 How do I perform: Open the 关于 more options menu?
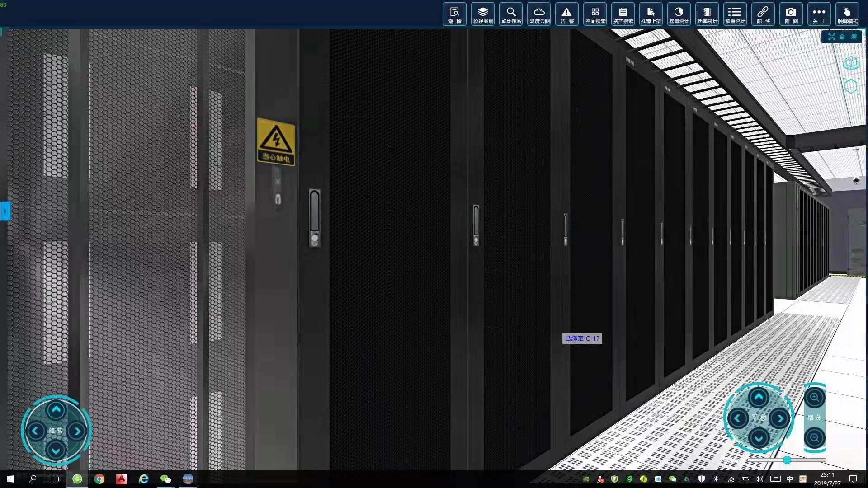tap(819, 14)
